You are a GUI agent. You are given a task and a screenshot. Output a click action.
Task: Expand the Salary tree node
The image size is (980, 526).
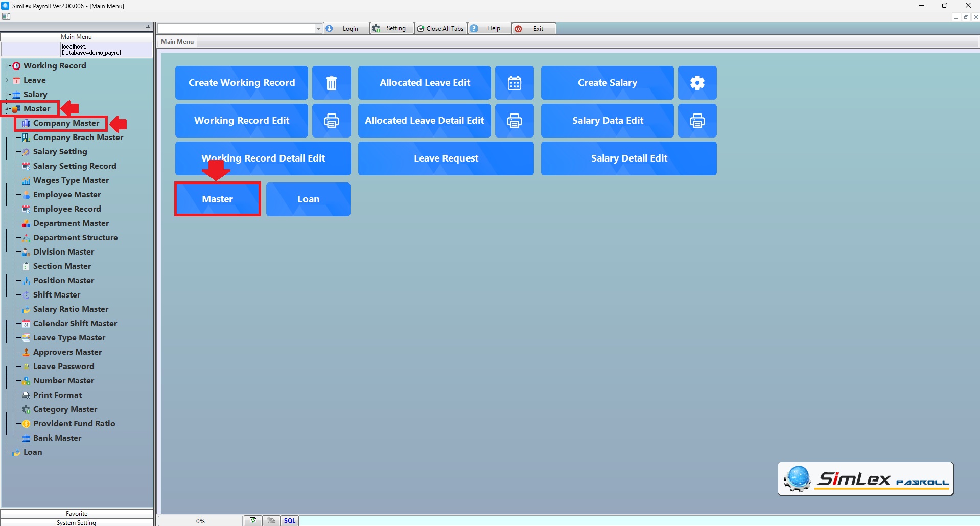pyautogui.click(x=7, y=95)
